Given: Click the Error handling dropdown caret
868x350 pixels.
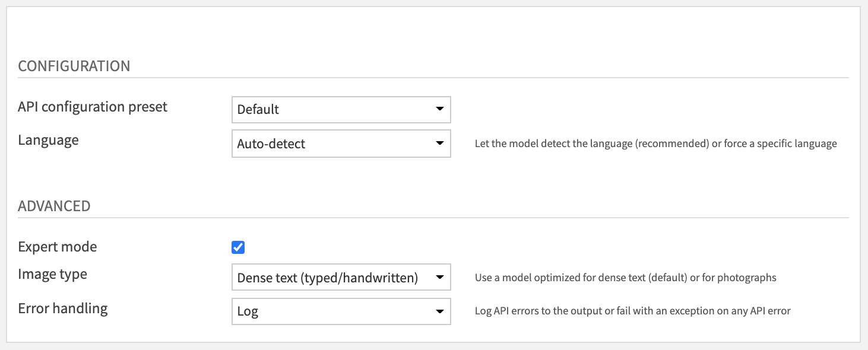Looking at the screenshot, I should (440, 311).
